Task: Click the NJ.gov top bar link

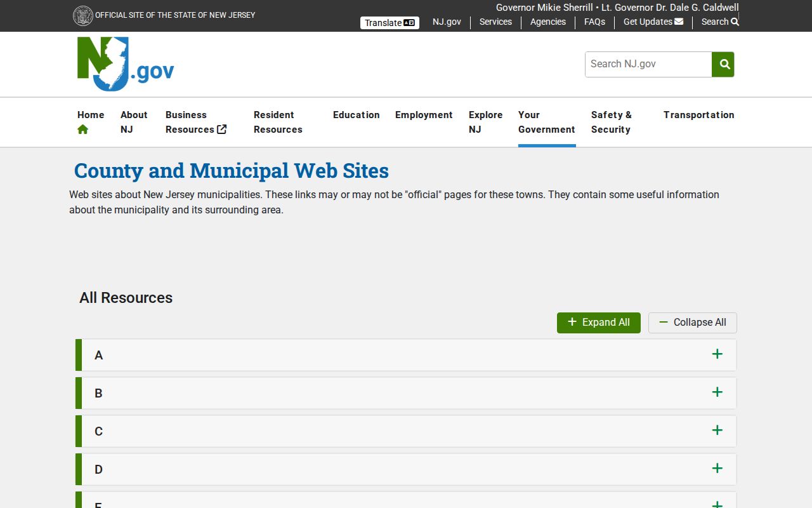Action: pos(447,22)
